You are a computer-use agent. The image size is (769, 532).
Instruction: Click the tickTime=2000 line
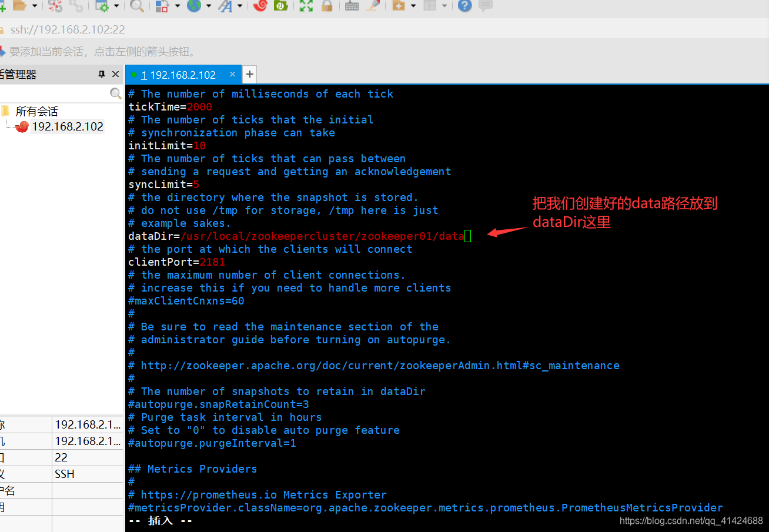click(x=170, y=107)
